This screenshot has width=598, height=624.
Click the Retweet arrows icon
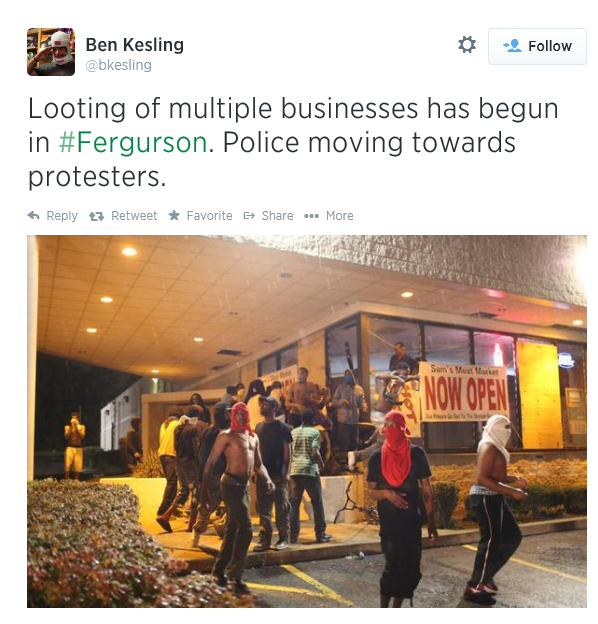(96, 216)
